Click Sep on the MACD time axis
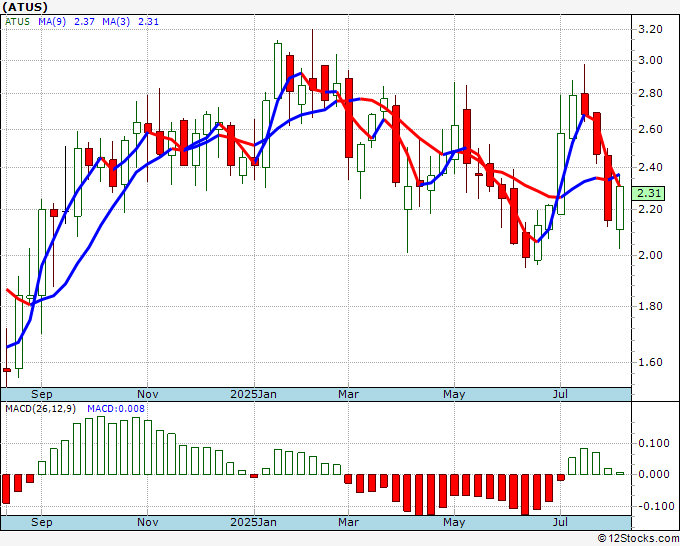680x546 pixels. pos(42,522)
